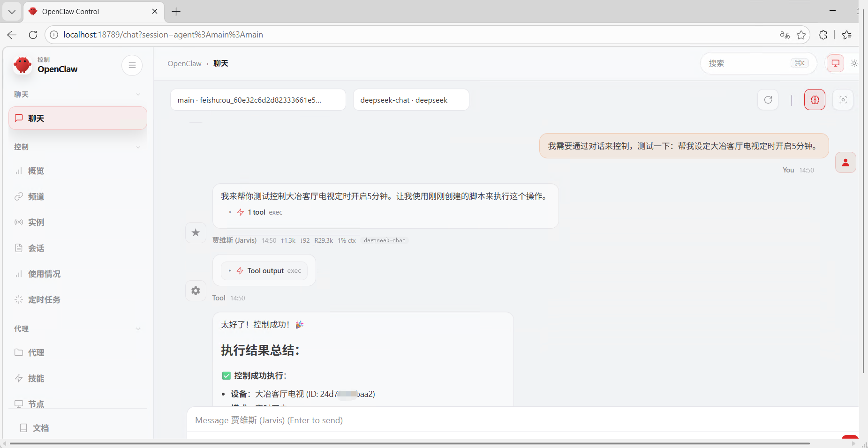Open model dropdown deepseek-chat · deepseek
The image size is (868, 448).
pyautogui.click(x=411, y=100)
